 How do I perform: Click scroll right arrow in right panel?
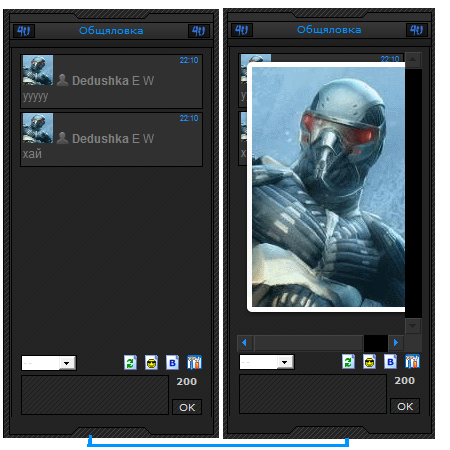tap(396, 343)
